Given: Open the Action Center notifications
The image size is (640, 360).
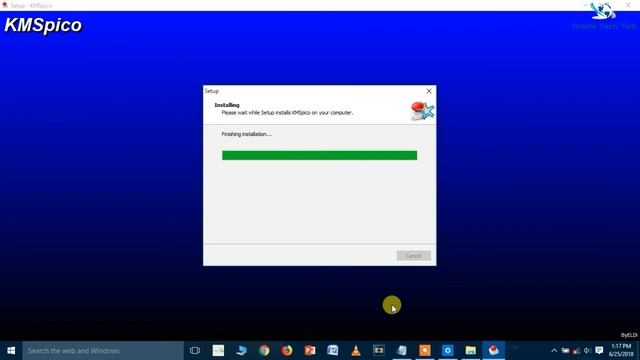Looking at the screenshot, I should (x=599, y=351).
